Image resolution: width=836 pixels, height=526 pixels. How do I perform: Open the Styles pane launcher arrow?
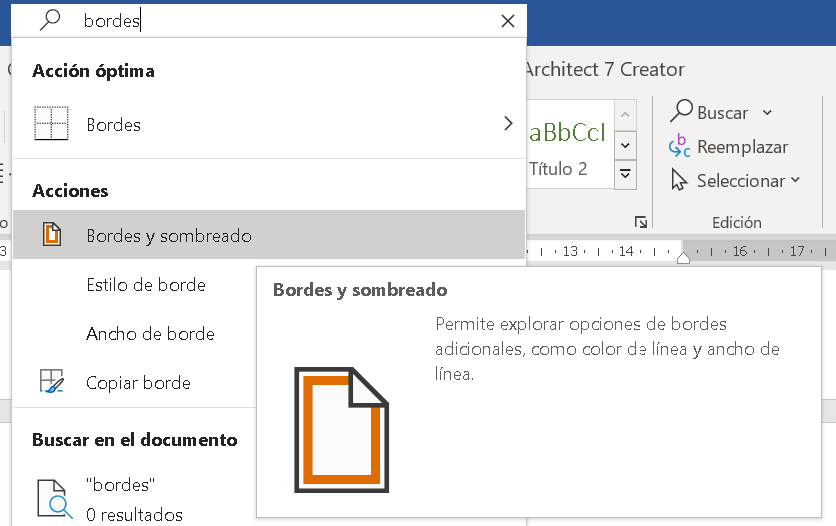tap(640, 222)
